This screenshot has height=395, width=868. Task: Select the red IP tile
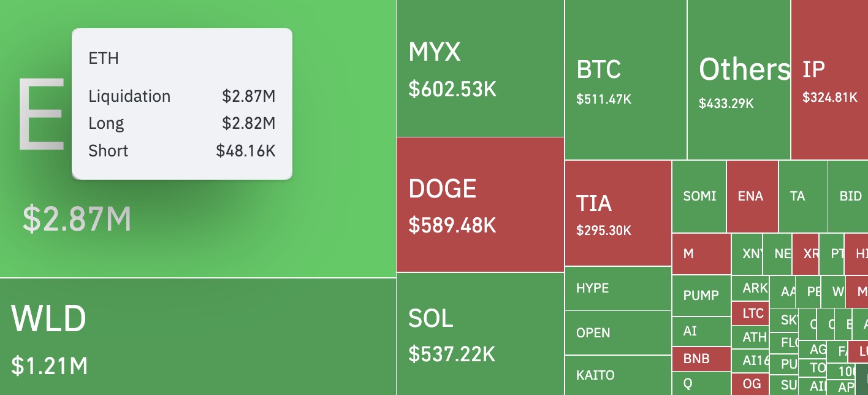coord(829,80)
